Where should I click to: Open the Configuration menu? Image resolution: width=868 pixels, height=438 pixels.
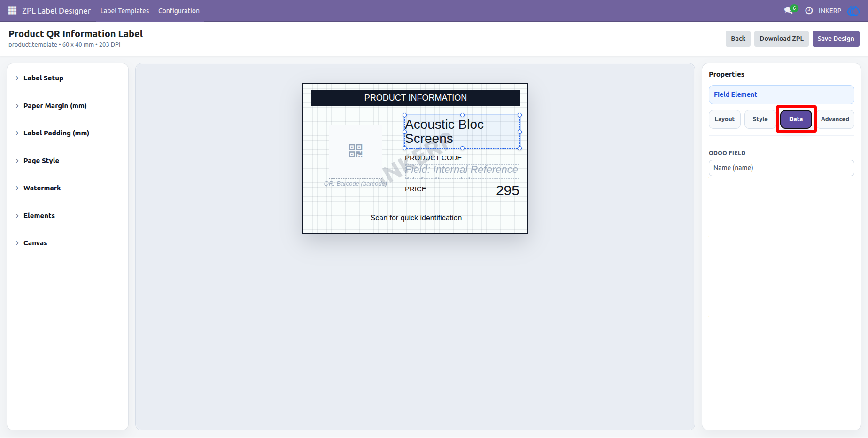pos(179,11)
